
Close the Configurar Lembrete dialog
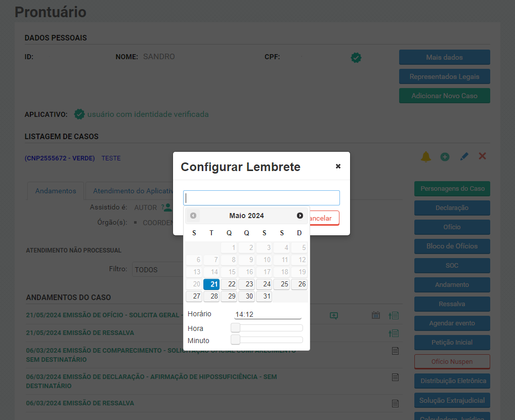click(x=338, y=166)
